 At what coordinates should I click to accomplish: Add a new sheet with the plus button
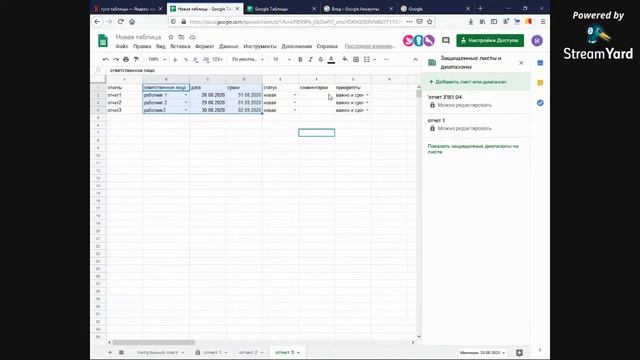(110, 352)
